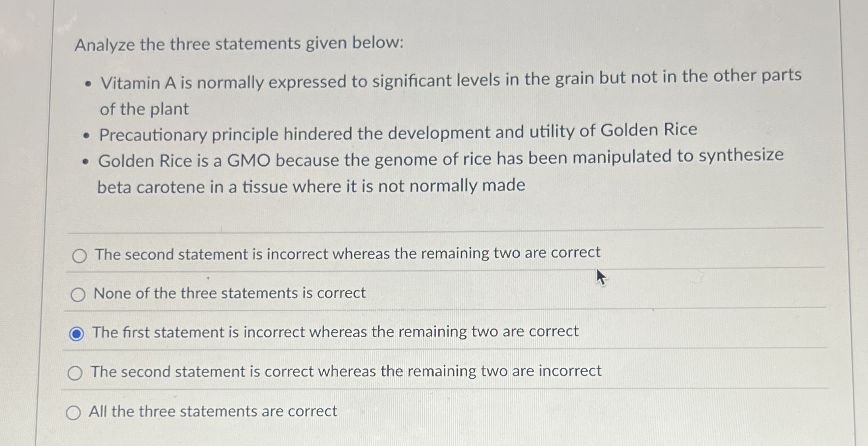The image size is (868, 446).
Task: Click the 'All the three statements are correct' label
Action: pyautogui.click(x=213, y=411)
